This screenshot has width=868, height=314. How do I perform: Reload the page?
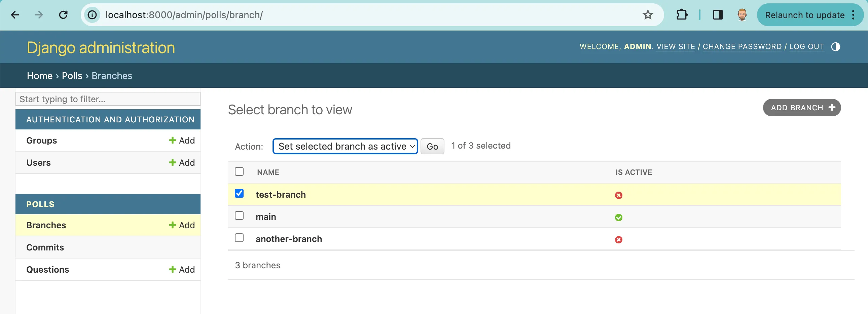coord(63,14)
